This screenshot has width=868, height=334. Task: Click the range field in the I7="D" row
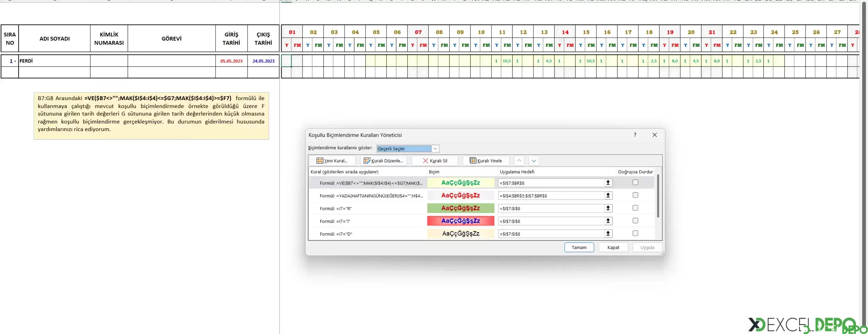click(551, 234)
